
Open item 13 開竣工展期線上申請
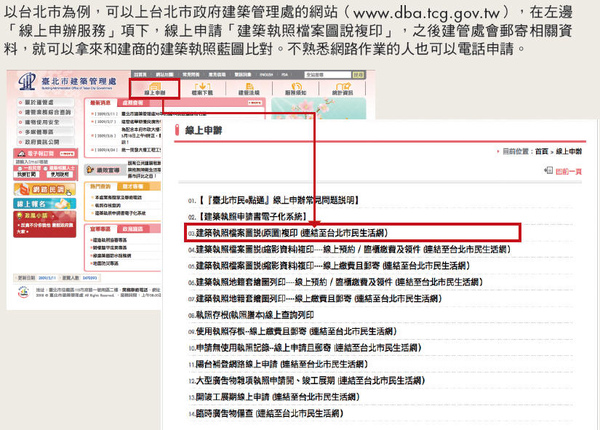click(x=274, y=397)
